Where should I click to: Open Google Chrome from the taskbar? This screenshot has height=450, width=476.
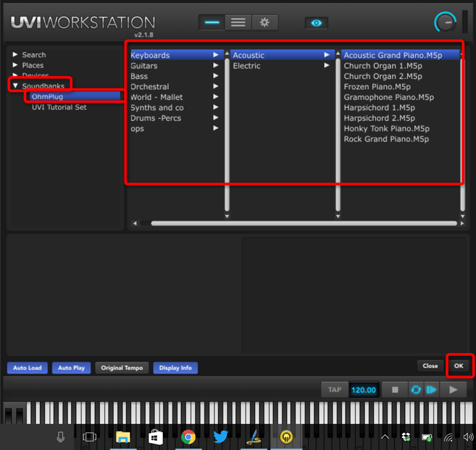coord(188,437)
